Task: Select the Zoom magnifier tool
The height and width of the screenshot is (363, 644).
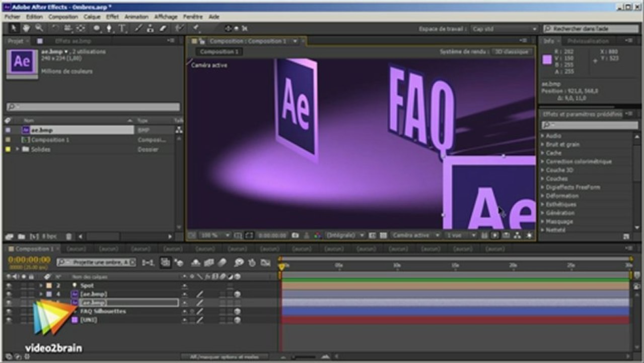Action: (39, 28)
